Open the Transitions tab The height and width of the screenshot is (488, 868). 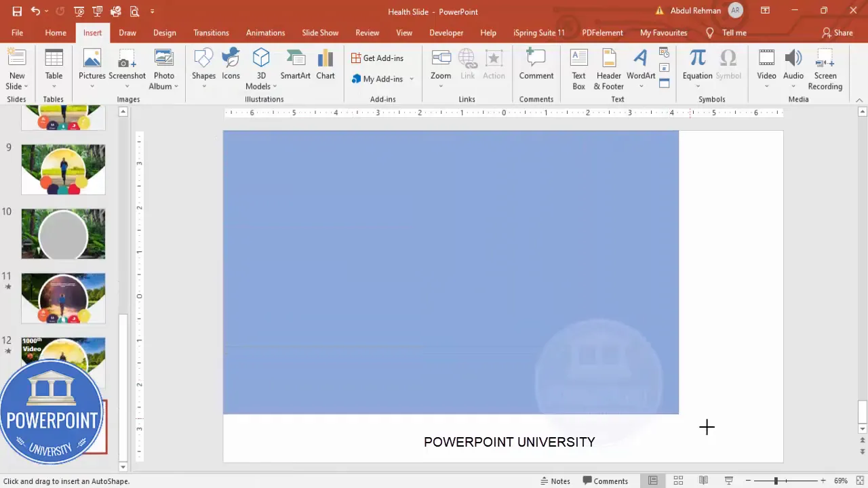pyautogui.click(x=211, y=33)
